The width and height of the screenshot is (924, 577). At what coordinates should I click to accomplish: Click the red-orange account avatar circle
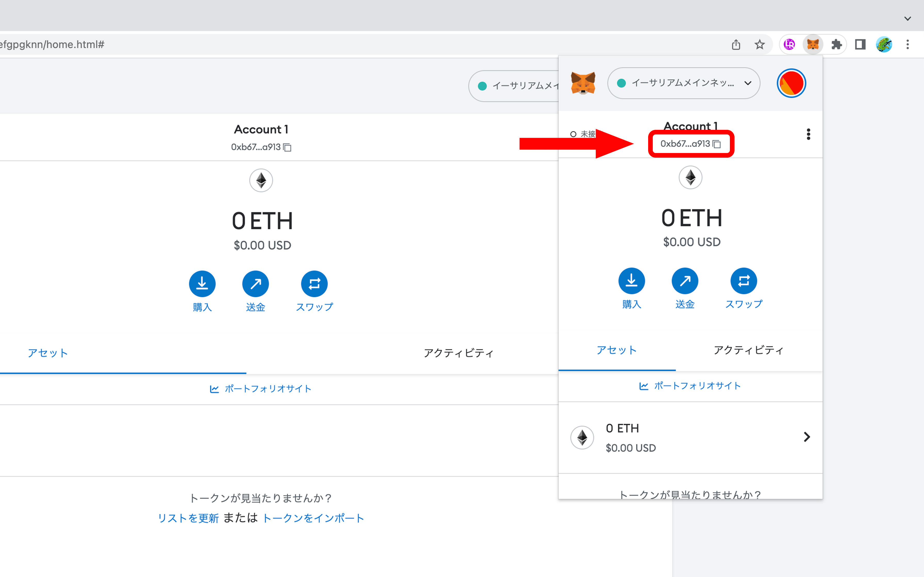click(x=791, y=83)
